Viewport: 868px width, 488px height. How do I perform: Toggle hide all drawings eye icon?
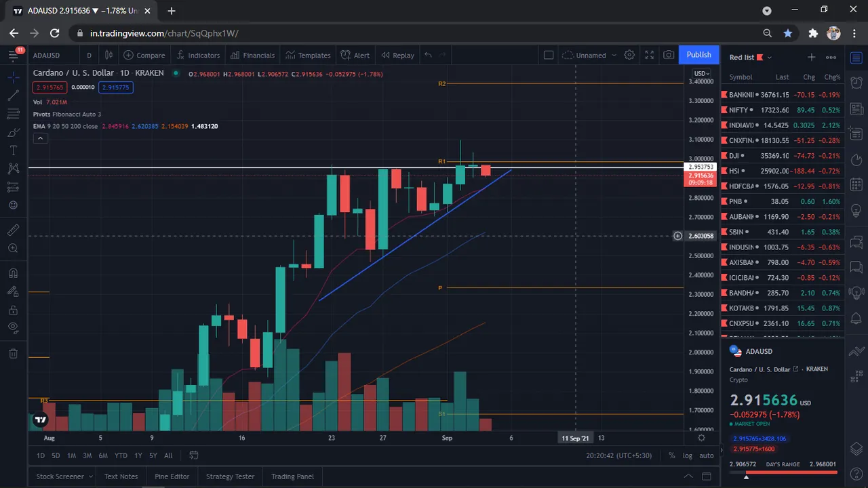pos(13,329)
